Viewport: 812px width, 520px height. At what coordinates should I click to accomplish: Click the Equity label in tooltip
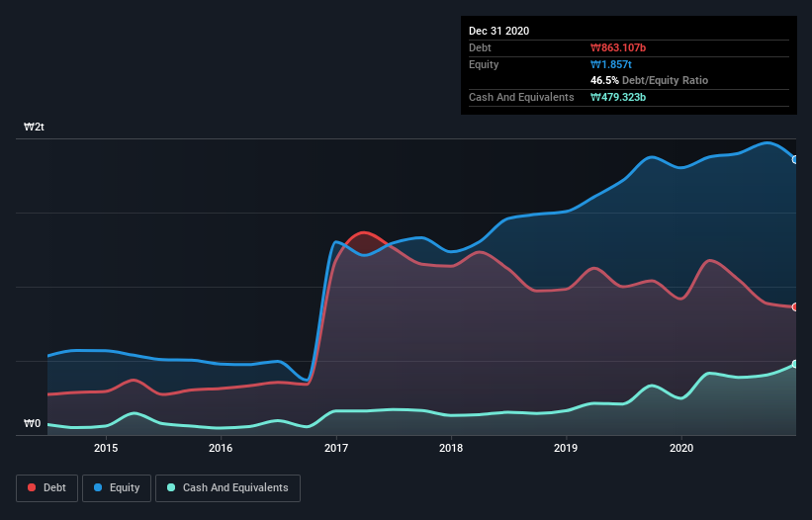[x=484, y=64]
